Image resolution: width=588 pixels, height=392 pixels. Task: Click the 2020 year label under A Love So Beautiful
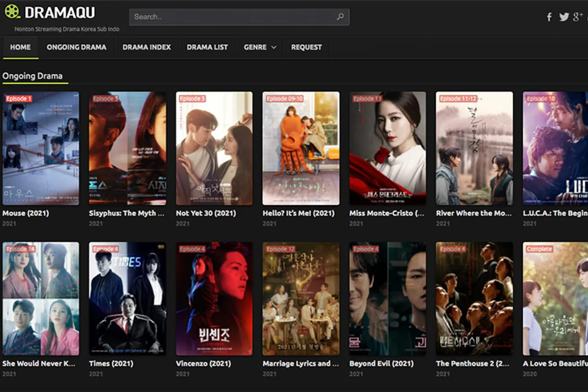point(530,374)
